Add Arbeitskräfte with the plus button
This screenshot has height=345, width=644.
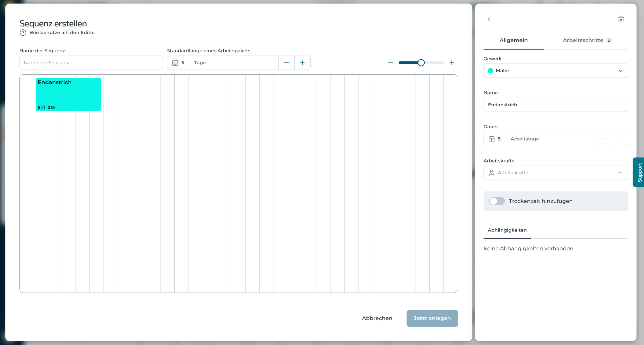(620, 173)
